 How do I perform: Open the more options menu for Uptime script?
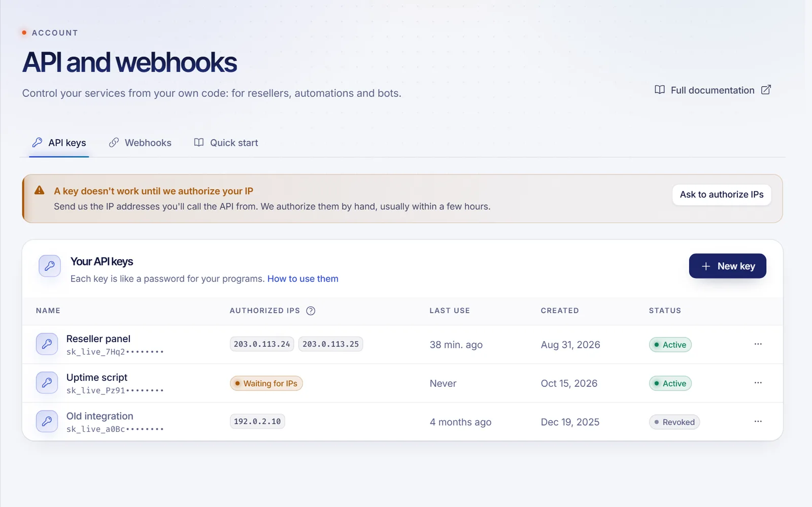tap(758, 383)
